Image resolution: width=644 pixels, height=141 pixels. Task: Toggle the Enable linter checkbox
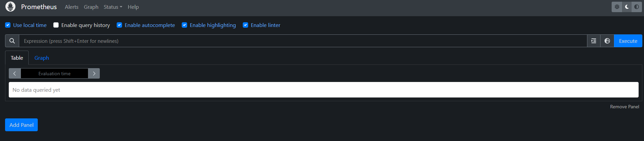click(245, 25)
